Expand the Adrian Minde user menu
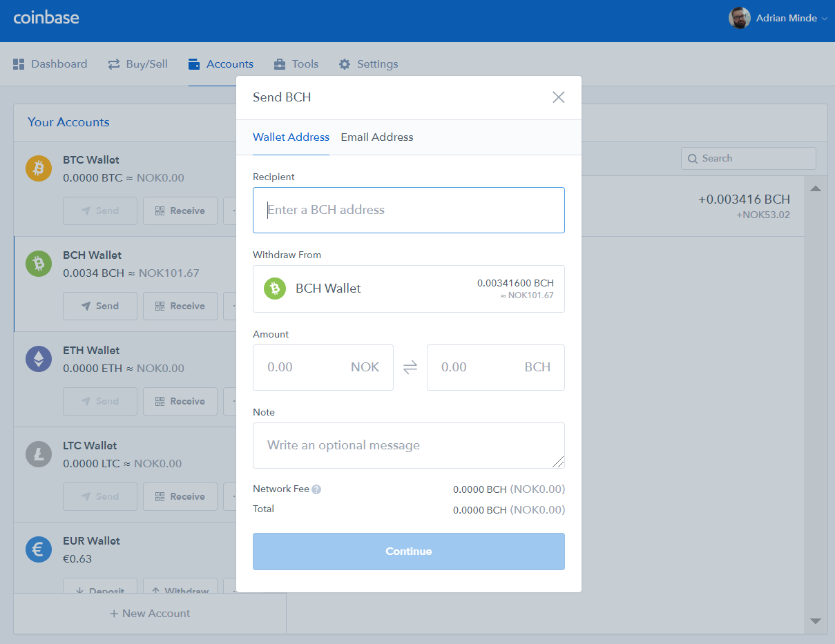The image size is (835, 644). [824, 19]
